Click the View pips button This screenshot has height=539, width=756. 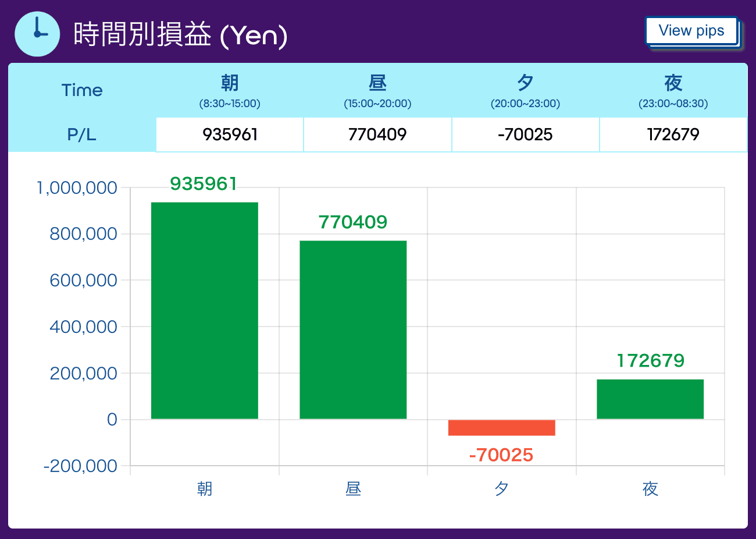(691, 31)
